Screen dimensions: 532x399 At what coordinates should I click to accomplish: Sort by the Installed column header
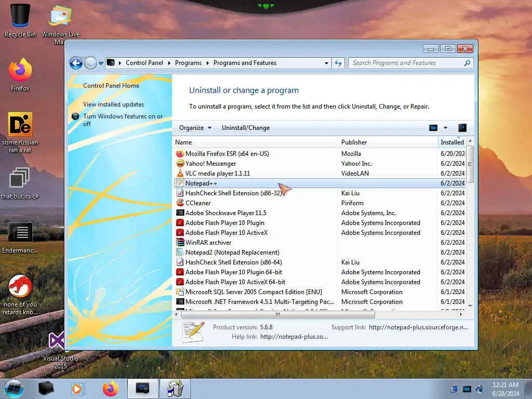pos(452,142)
